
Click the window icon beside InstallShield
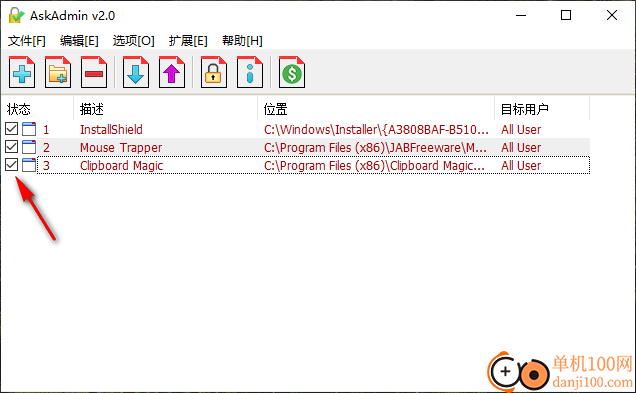29,129
